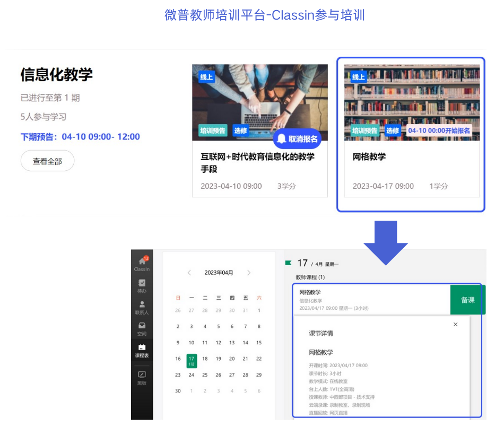
Task: Select April 18 in the calendar
Action: pyautogui.click(x=205, y=359)
